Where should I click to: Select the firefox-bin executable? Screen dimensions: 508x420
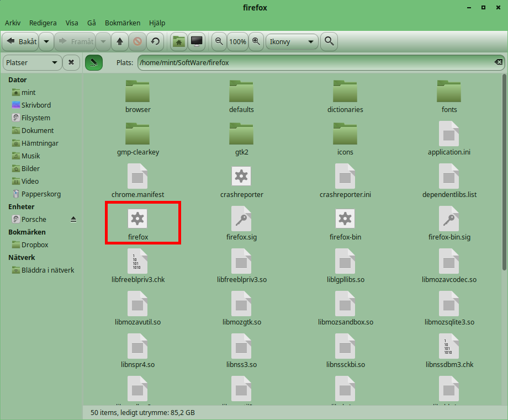coord(345,224)
